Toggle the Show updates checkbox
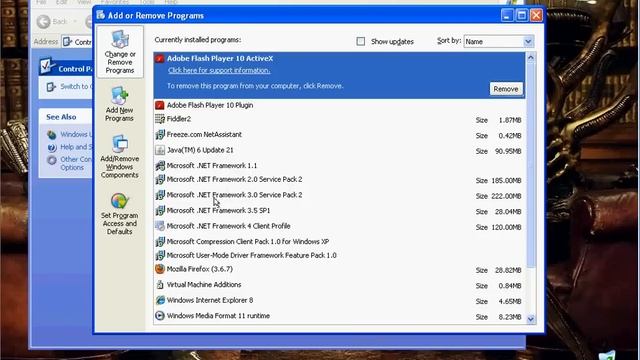This screenshot has width=640, height=360. [x=360, y=41]
